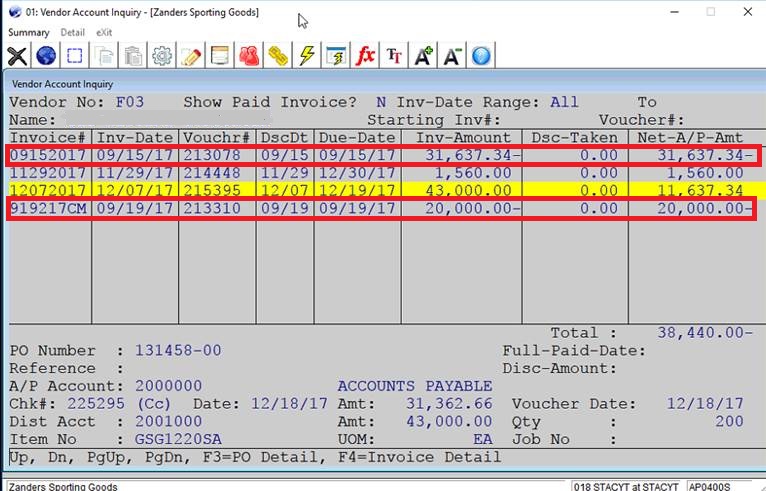This screenshot has height=491, width=766.
Task: Click the ACCOUNTS PAYABLE label
Action: point(415,386)
